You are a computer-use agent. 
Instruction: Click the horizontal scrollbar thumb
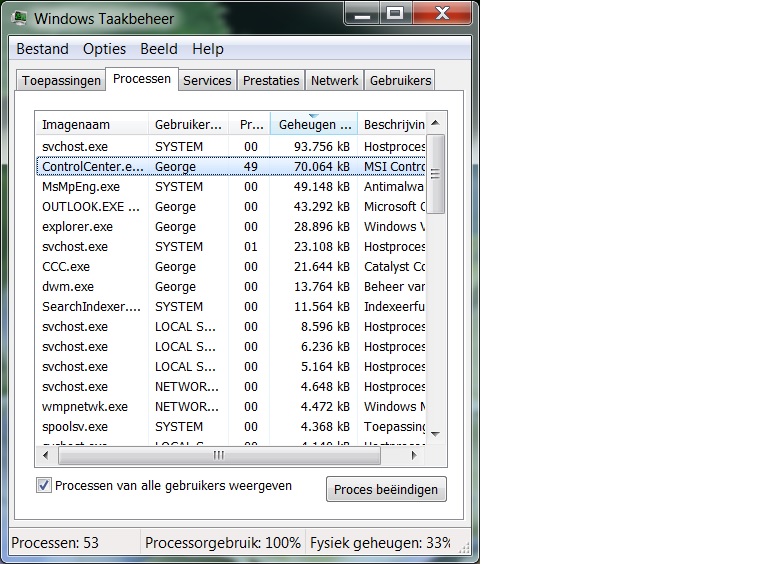tap(219, 455)
